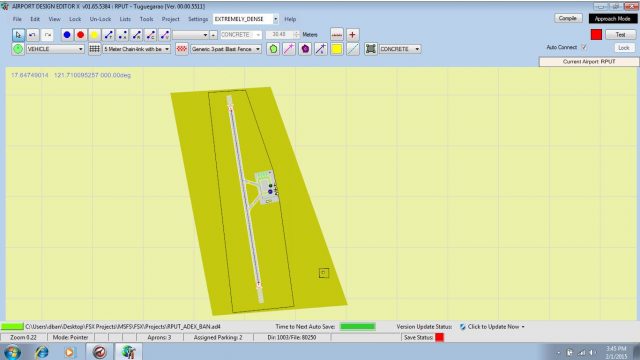This screenshot has width=640, height=360.
Task: Click the Test button
Action: [620, 35]
